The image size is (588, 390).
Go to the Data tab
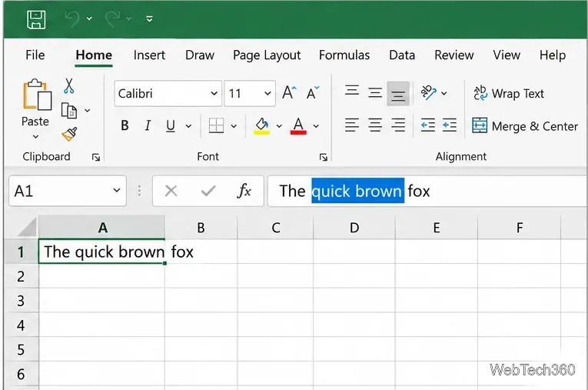click(x=402, y=55)
